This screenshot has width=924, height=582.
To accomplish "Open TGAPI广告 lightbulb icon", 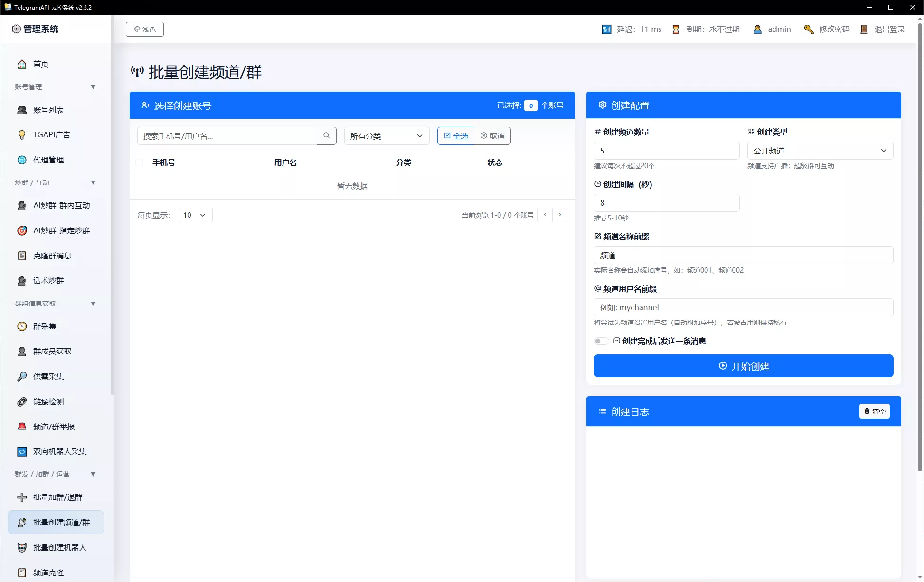I will coord(22,135).
